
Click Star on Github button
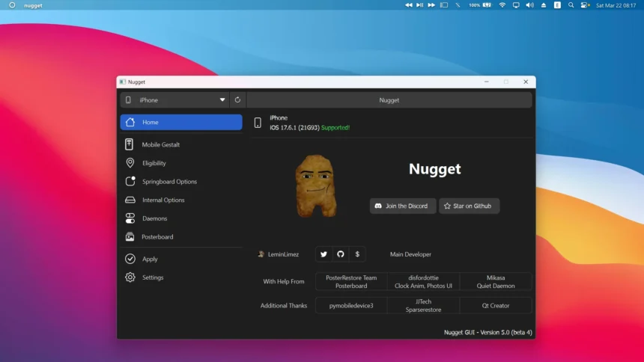[x=469, y=206]
